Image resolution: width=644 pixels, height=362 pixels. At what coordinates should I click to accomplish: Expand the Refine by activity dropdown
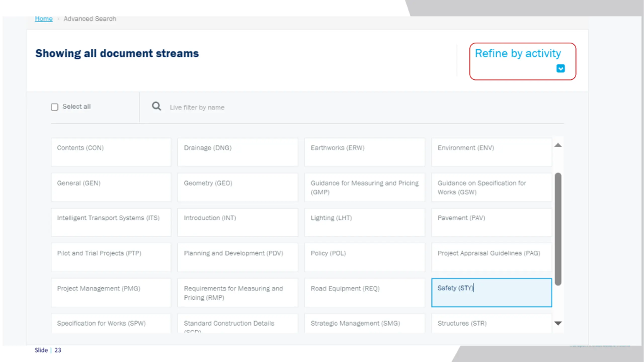click(x=522, y=61)
